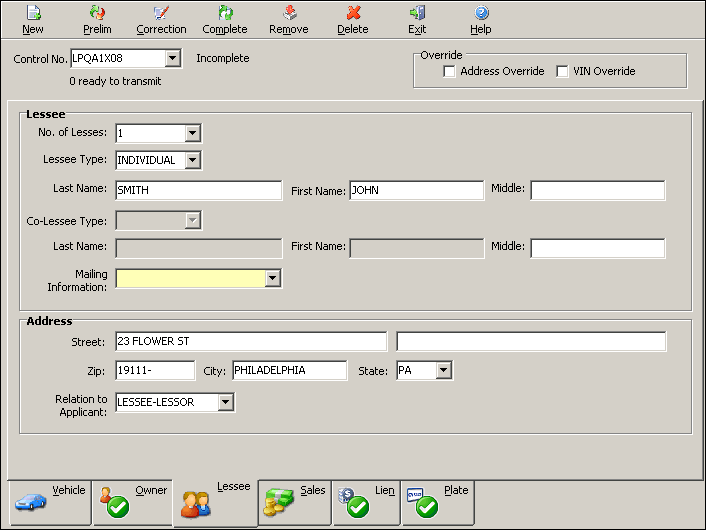Click the Remove button label
The height and width of the screenshot is (530, 706).
(x=289, y=29)
